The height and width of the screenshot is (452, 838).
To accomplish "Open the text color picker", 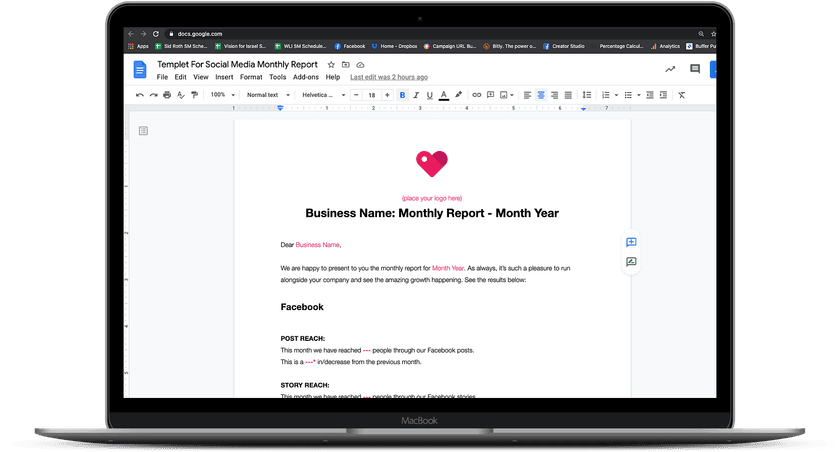I will tap(444, 95).
